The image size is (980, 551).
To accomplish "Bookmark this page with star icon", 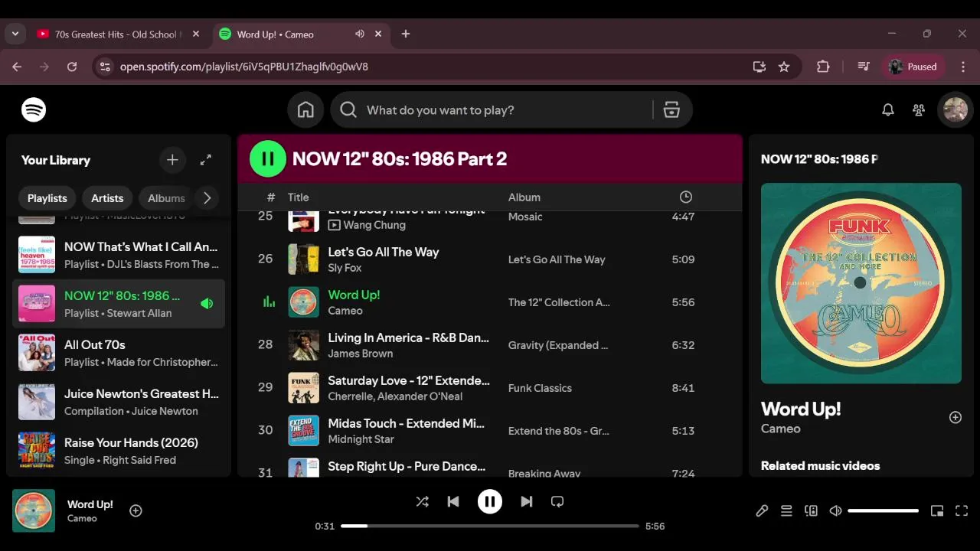I will pos(784,67).
